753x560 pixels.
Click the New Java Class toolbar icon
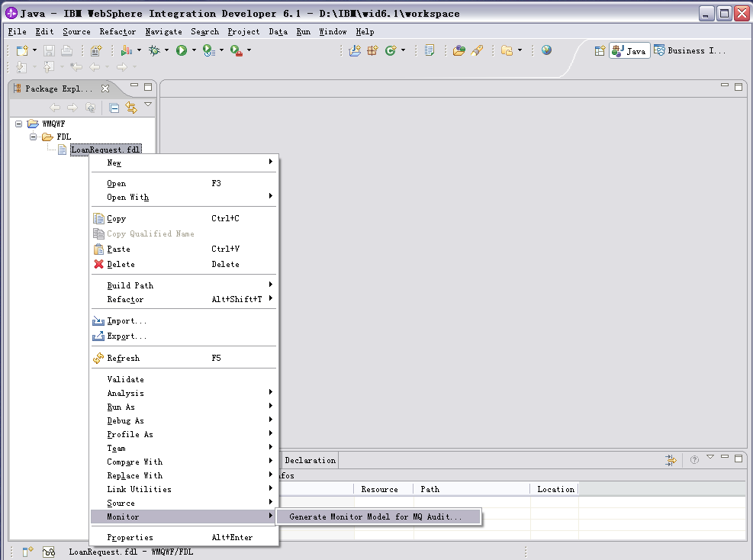pyautogui.click(x=391, y=50)
